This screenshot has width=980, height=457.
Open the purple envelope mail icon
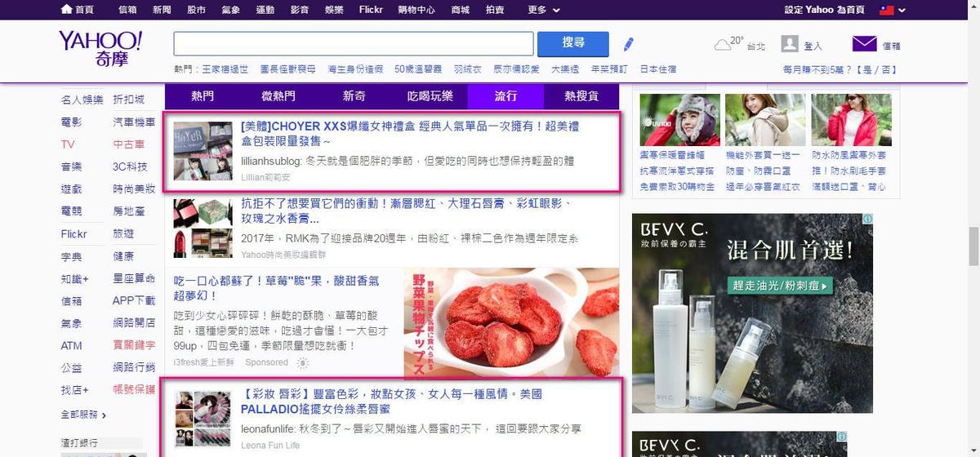[864, 44]
